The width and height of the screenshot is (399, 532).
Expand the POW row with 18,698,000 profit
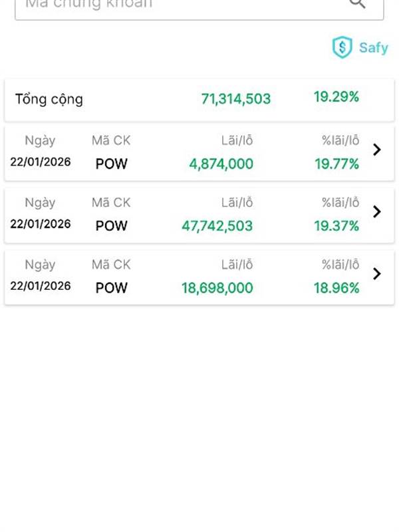point(377,273)
